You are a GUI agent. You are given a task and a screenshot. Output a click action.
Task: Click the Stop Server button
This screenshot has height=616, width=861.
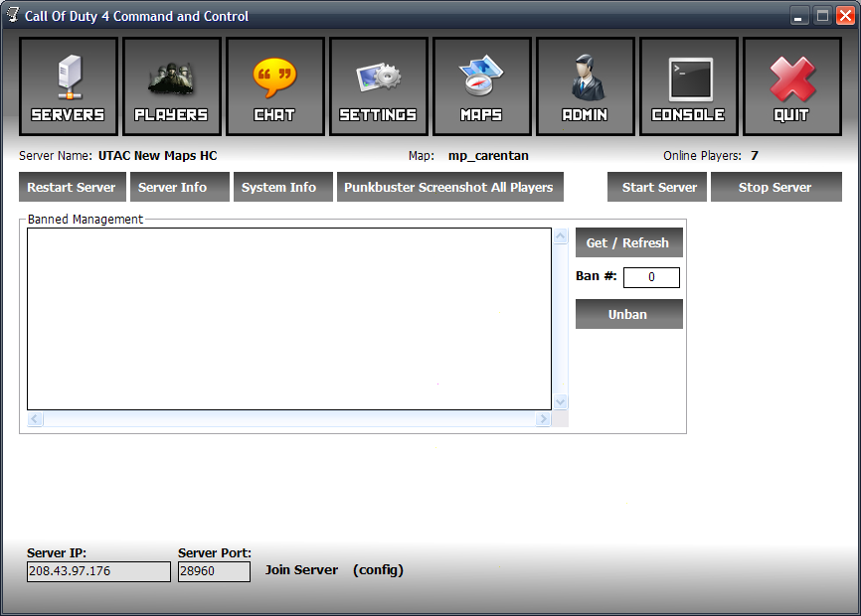pos(775,187)
